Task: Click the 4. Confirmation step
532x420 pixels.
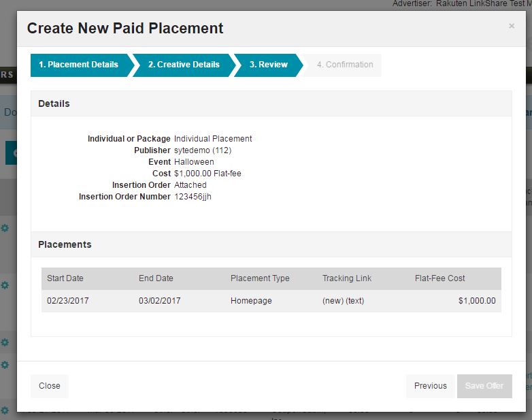Action: pos(345,65)
